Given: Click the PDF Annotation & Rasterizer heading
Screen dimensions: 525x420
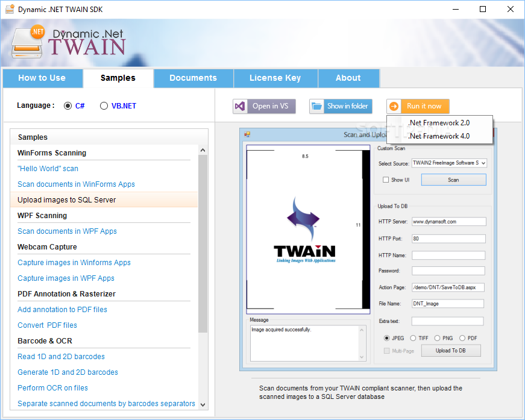Looking at the screenshot, I should click(67, 294).
